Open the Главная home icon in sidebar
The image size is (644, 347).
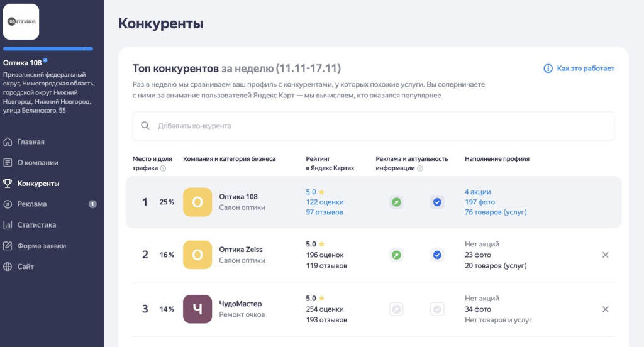click(8, 141)
